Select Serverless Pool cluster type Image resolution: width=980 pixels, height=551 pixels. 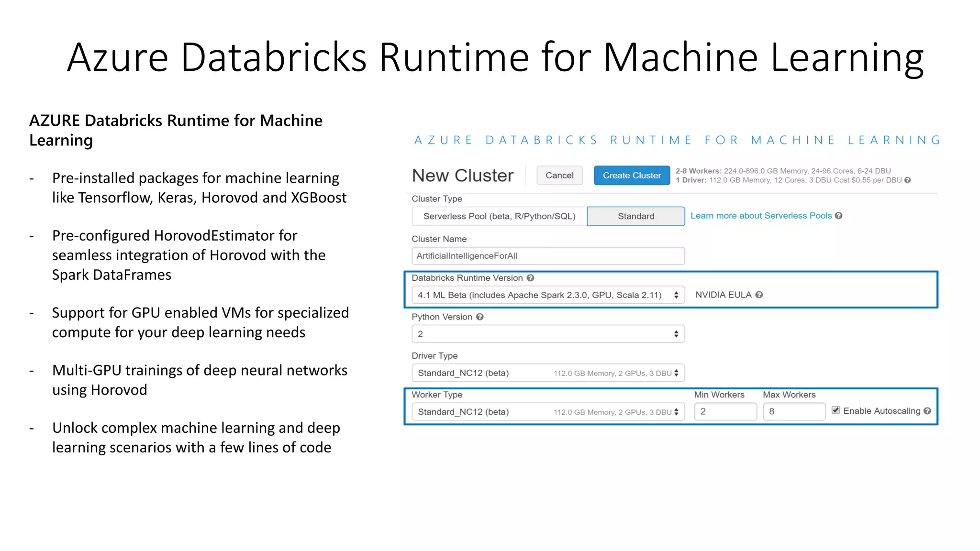499,216
